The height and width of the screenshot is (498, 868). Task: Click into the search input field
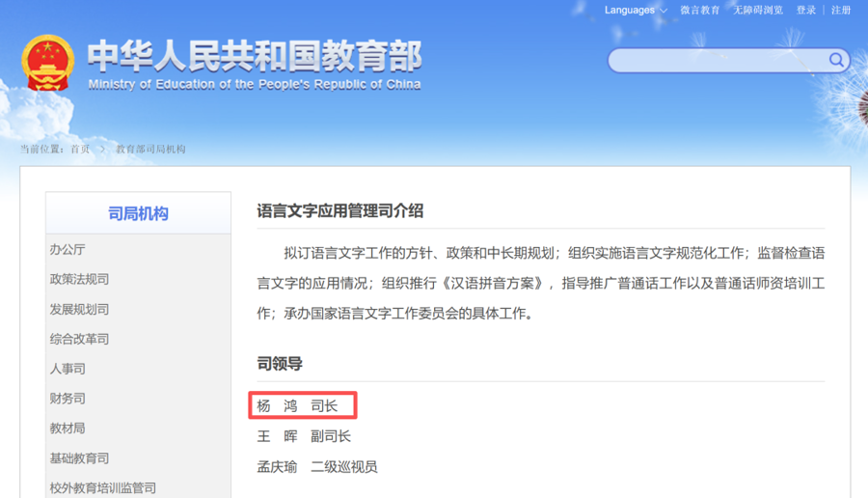coord(719,61)
